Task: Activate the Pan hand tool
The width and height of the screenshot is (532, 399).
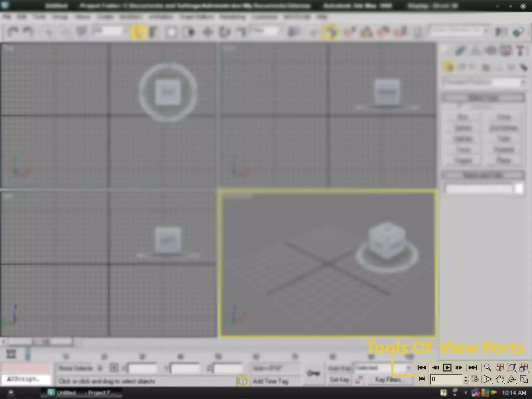Action: tap(500, 379)
